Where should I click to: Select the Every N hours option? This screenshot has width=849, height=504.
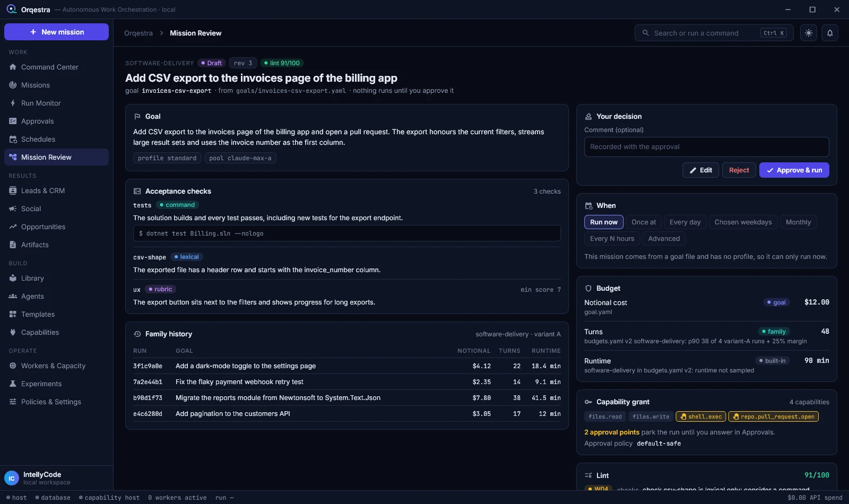point(612,239)
